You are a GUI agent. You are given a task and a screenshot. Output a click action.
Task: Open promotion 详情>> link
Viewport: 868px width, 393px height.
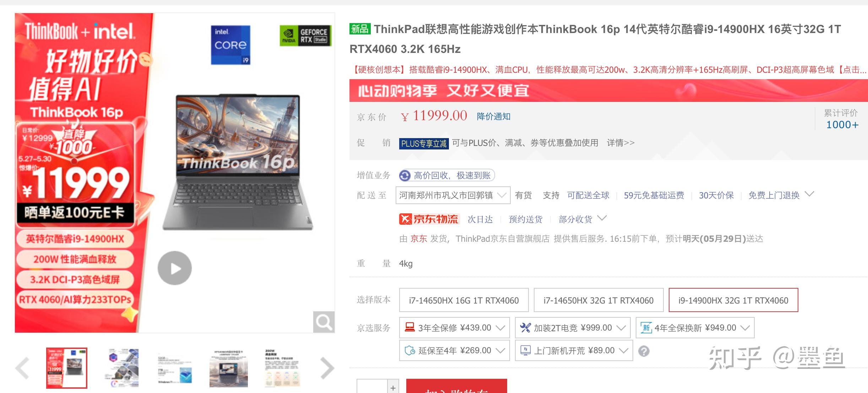[x=620, y=143]
